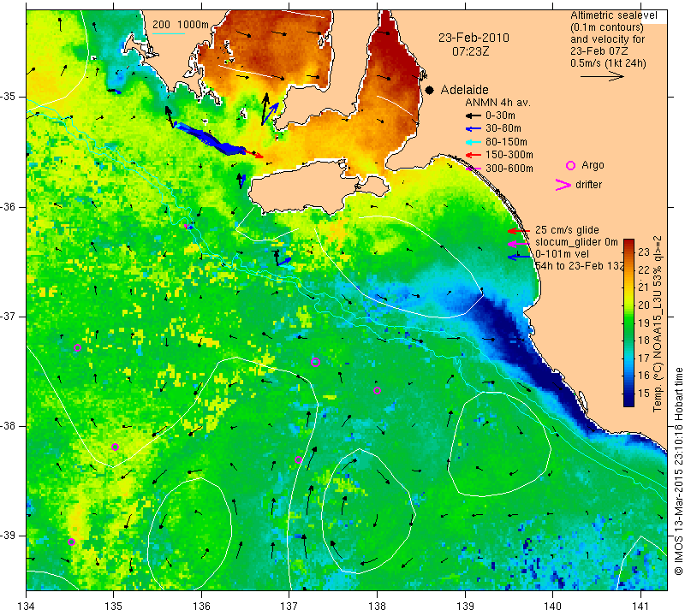Click the Argo float marker near 134.6, -37.3
This screenshot has height=616, width=685.
(x=77, y=348)
